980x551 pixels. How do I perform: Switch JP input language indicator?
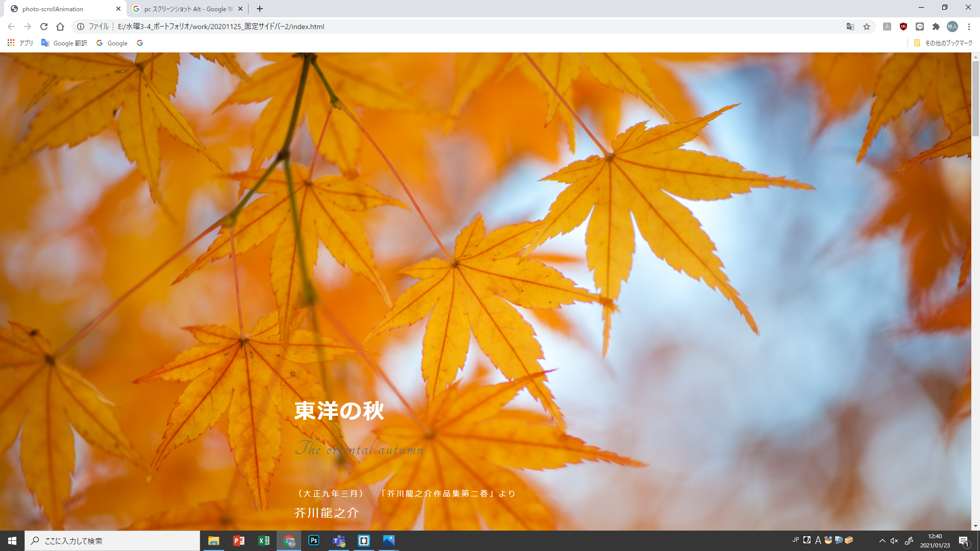tap(796, 540)
